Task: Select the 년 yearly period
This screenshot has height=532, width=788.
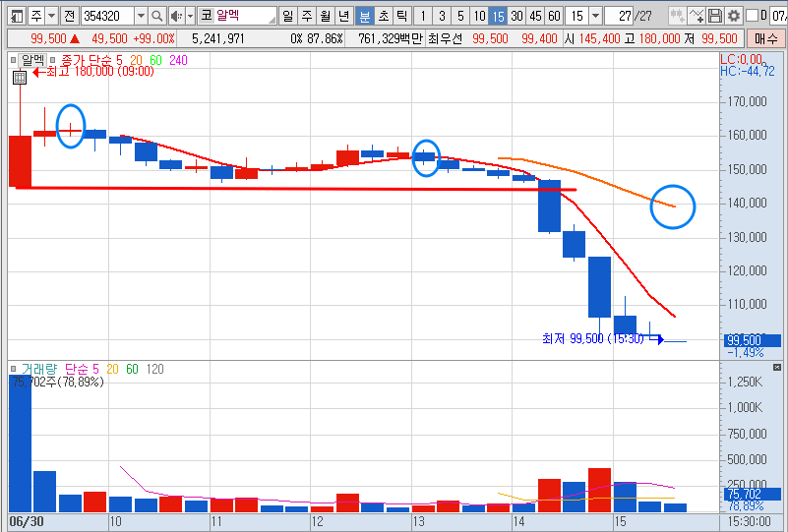Action: pyautogui.click(x=344, y=16)
